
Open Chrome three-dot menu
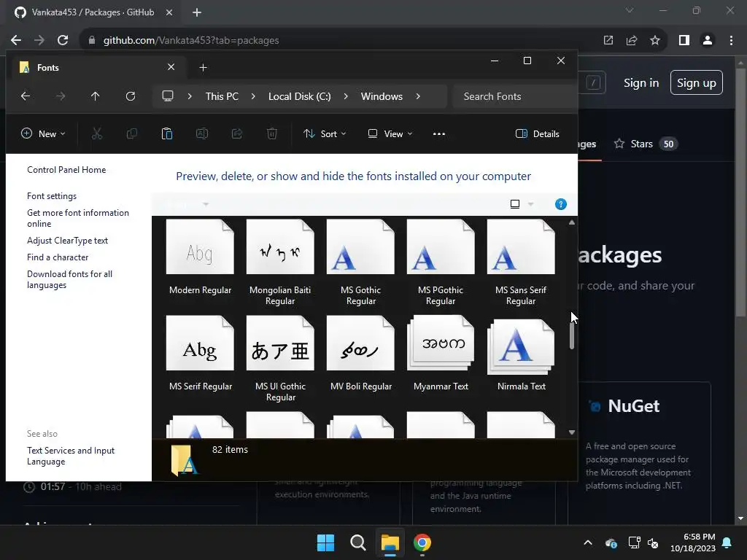tap(731, 40)
